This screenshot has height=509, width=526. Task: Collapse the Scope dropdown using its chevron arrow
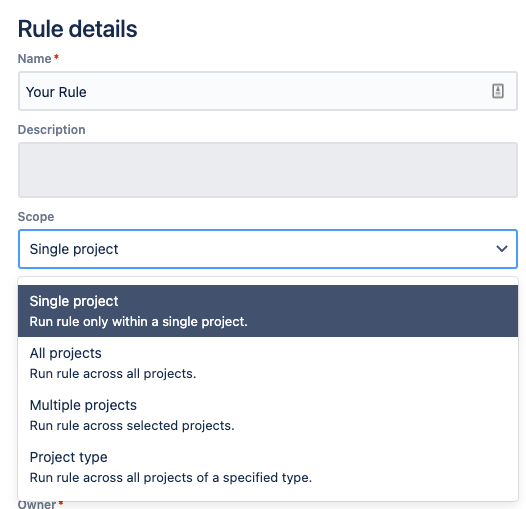502,249
